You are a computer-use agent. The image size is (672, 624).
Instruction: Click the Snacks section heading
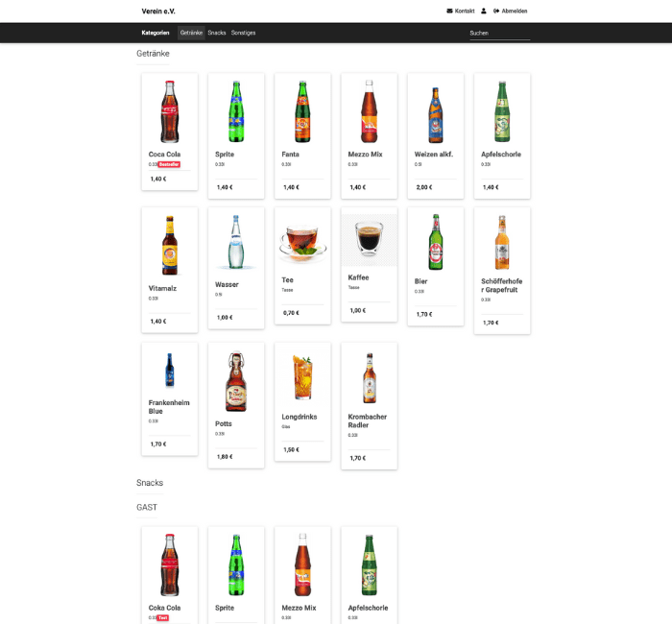click(150, 483)
